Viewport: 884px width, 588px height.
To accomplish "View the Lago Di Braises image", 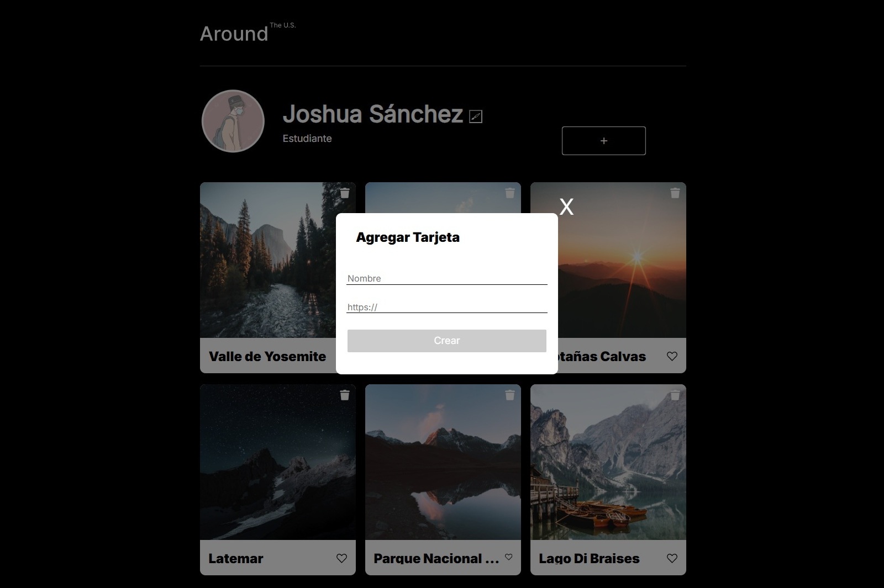I will (x=608, y=462).
